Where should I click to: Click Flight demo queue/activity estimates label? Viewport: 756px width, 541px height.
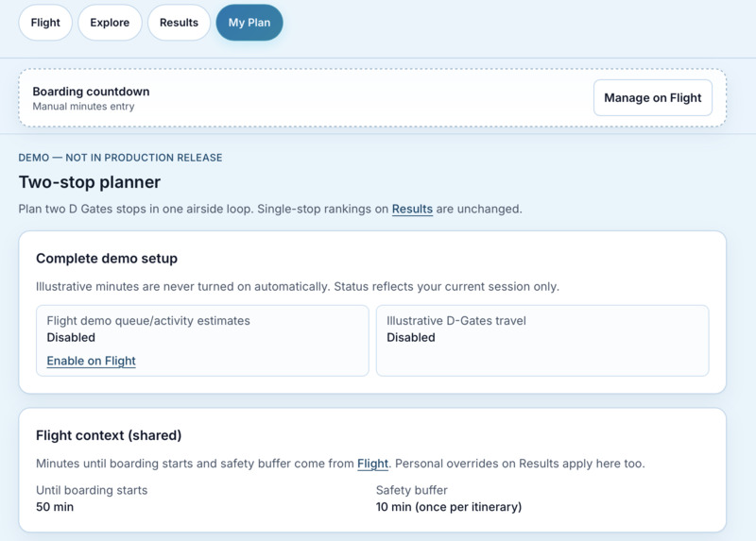[x=148, y=321]
